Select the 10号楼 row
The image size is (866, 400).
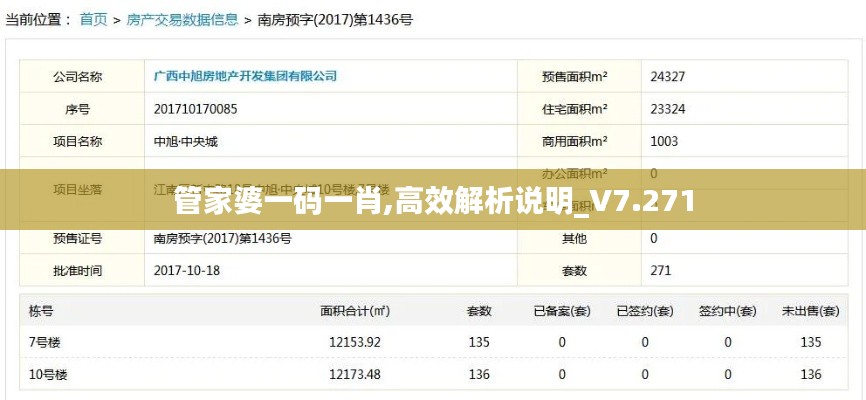pyautogui.click(x=434, y=374)
